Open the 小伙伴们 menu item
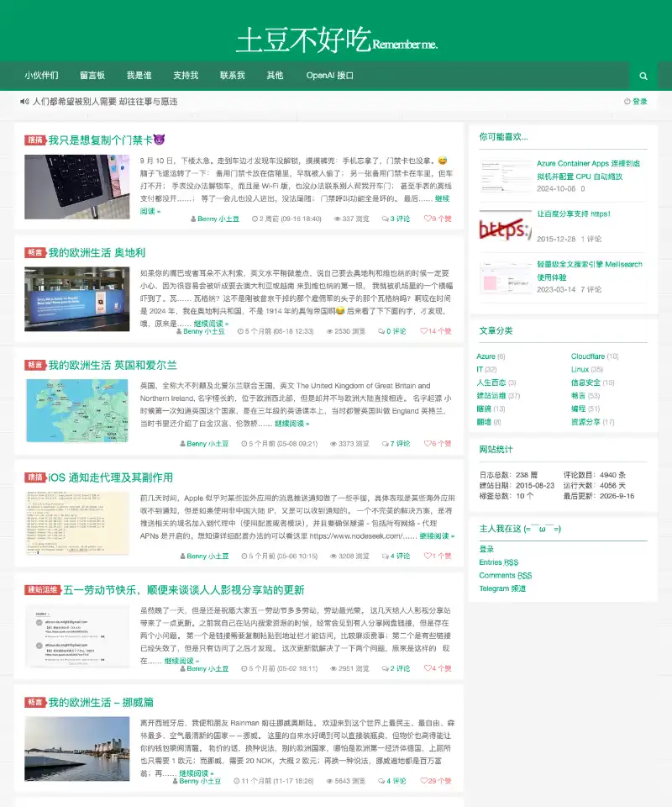Image resolution: width=672 pixels, height=807 pixels. click(x=41, y=75)
